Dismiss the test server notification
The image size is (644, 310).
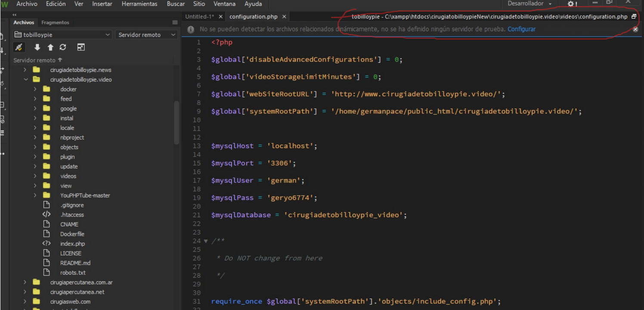pyautogui.click(x=635, y=29)
